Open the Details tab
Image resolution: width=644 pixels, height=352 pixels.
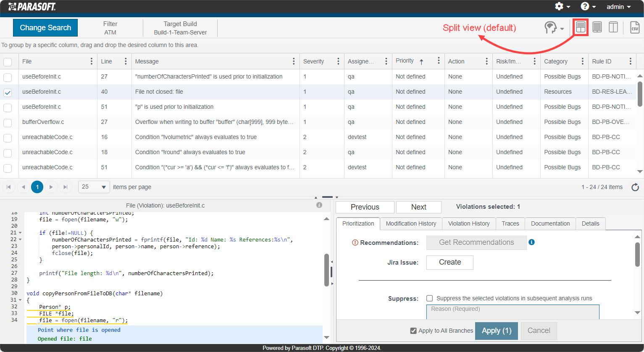coord(591,223)
